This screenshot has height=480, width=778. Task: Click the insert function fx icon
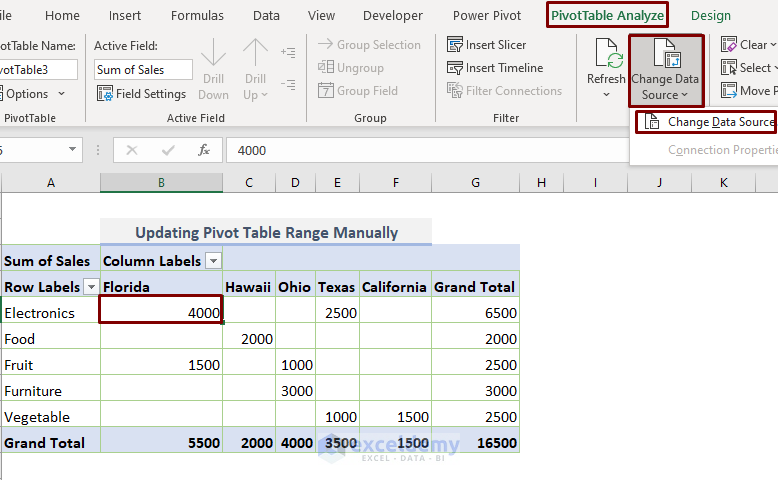(x=204, y=150)
